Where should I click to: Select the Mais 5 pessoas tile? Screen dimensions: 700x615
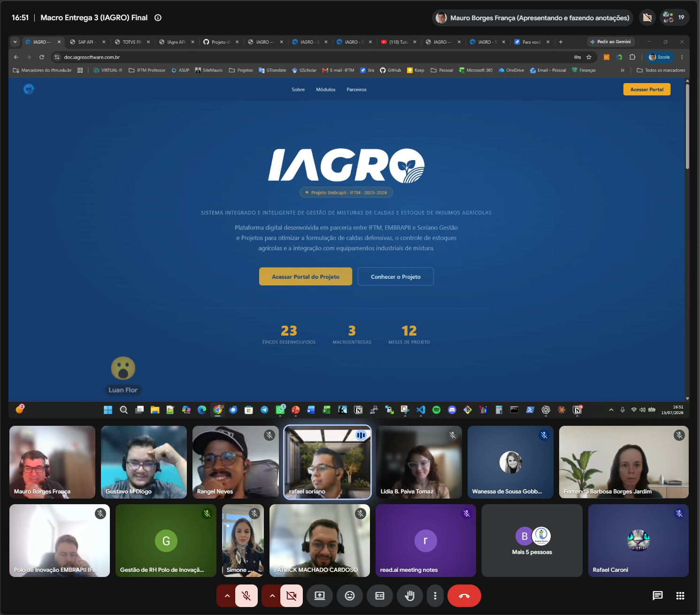pos(532,540)
